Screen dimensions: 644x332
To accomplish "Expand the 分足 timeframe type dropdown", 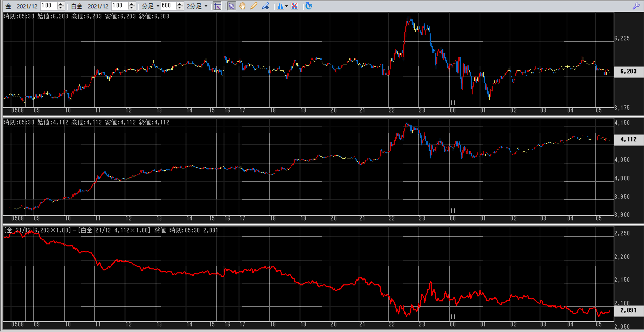I will point(151,6).
